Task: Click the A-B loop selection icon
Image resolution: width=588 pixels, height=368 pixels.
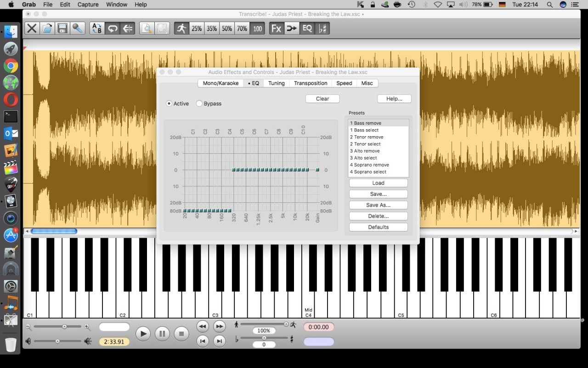Action: coord(97,29)
